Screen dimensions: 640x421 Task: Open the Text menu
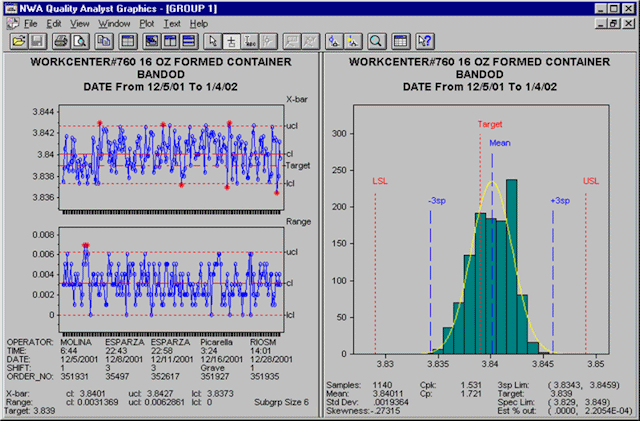point(173,22)
